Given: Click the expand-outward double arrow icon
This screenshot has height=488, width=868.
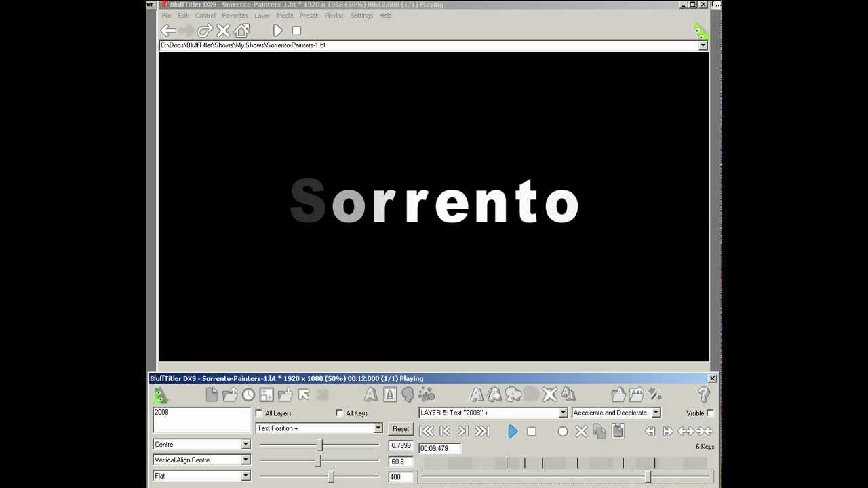Looking at the screenshot, I should click(686, 431).
